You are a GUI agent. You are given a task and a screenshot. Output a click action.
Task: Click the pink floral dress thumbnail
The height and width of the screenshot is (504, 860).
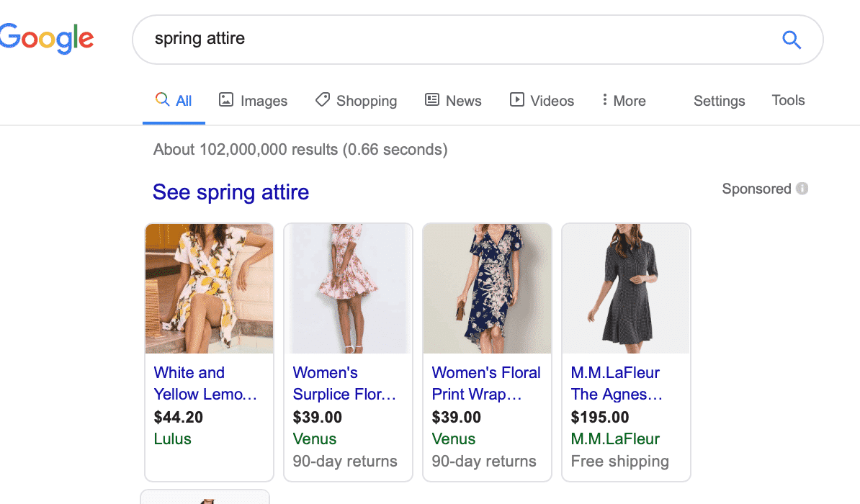tap(349, 289)
